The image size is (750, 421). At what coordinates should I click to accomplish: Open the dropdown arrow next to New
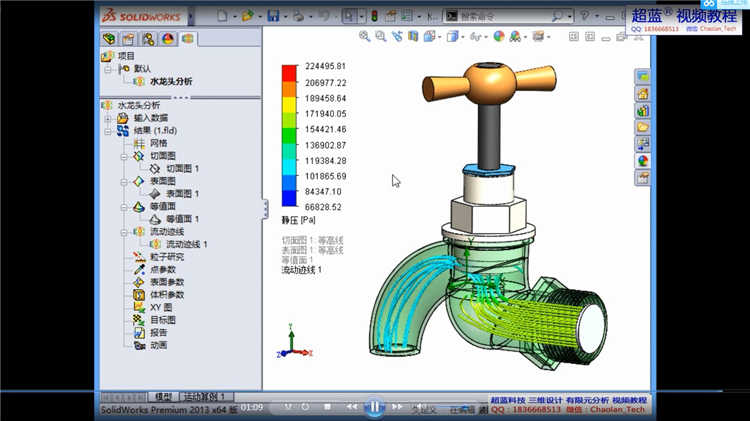[235, 16]
